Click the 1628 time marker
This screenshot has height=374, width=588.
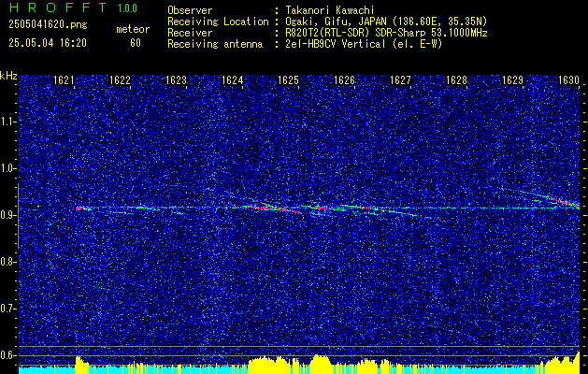(x=457, y=80)
